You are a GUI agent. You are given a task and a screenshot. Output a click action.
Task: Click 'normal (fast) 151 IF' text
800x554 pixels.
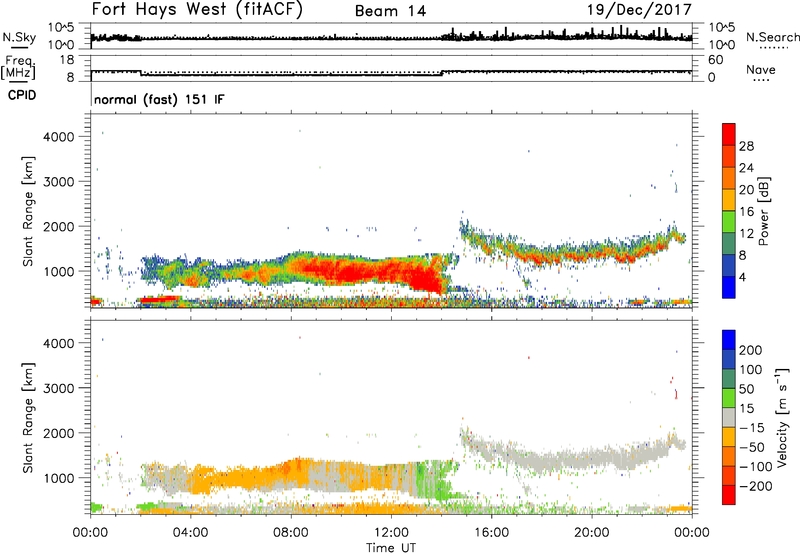pyautogui.click(x=159, y=99)
